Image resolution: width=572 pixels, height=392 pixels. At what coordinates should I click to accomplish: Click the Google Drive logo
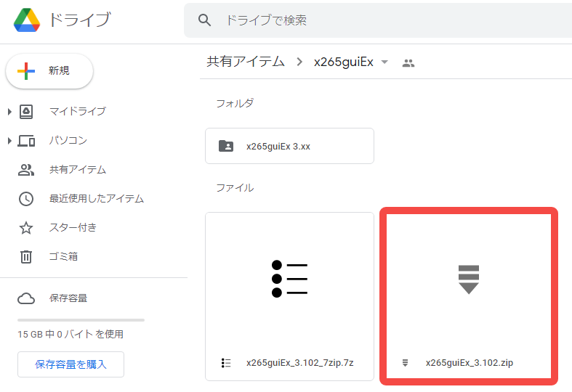point(27,20)
